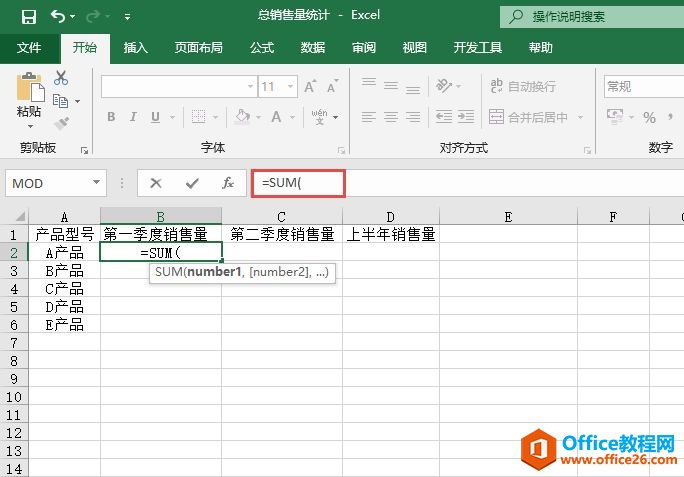Screen dimensions: 684x477
Task: Click the Accounting Number Format icon
Action: (615, 117)
